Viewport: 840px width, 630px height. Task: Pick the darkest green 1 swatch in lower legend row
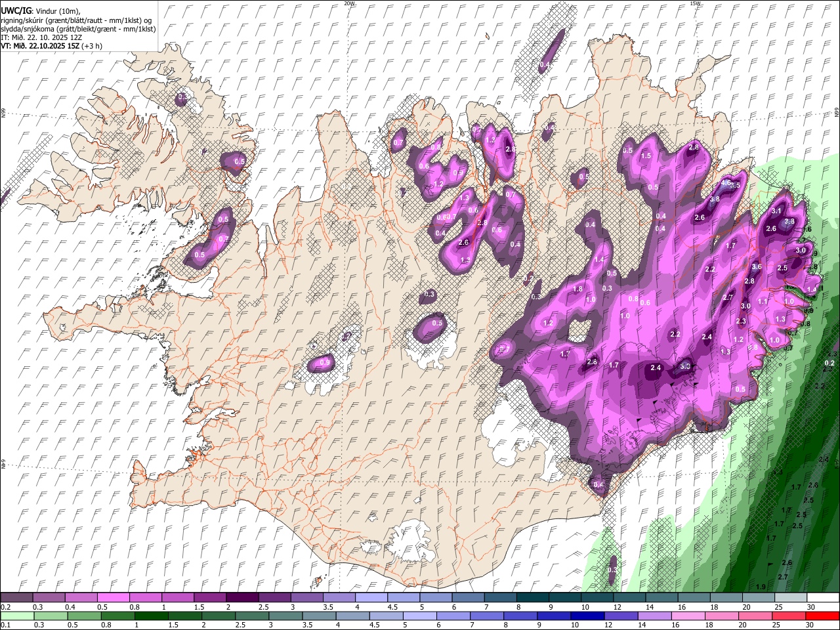click(x=151, y=616)
